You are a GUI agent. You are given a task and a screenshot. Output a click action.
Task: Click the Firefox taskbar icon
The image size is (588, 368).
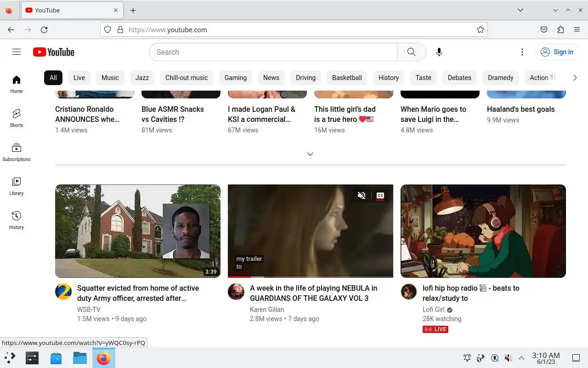pyautogui.click(x=104, y=357)
